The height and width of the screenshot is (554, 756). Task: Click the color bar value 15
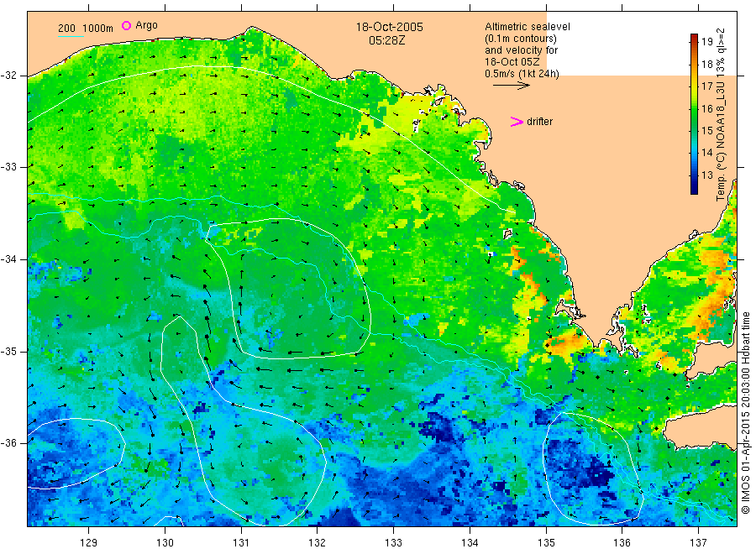(x=706, y=131)
